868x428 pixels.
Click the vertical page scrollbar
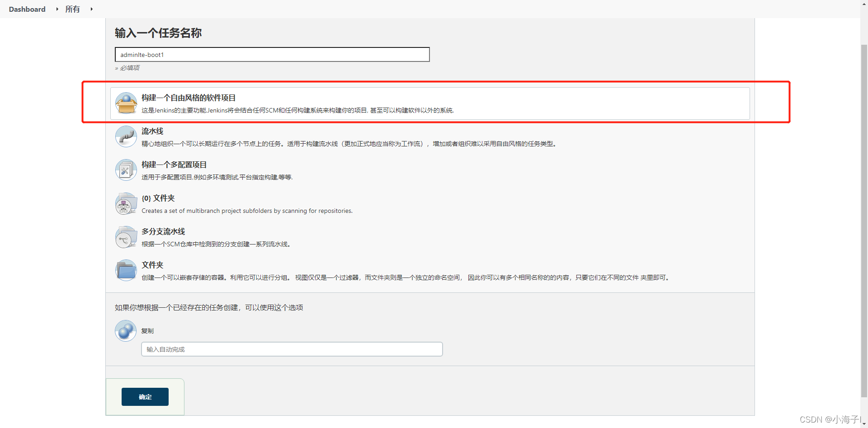coord(864,221)
